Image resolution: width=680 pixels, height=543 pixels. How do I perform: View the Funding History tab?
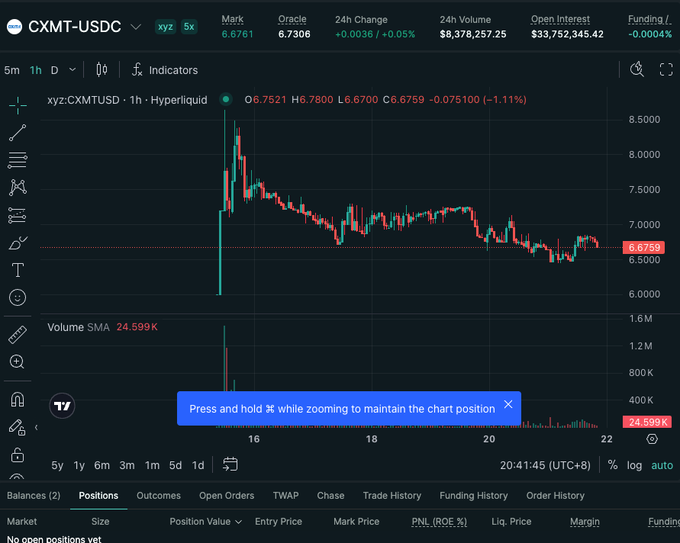click(x=474, y=495)
